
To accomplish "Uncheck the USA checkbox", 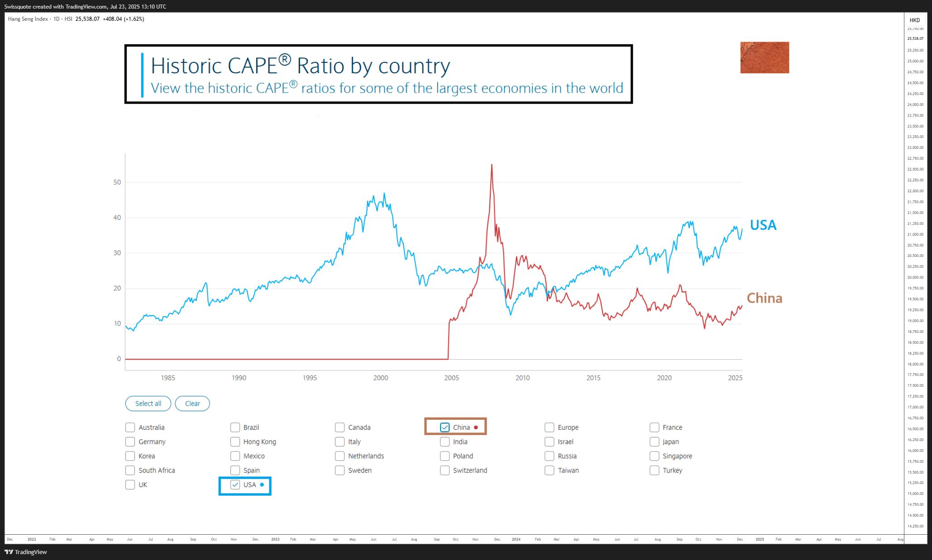I will click(235, 485).
